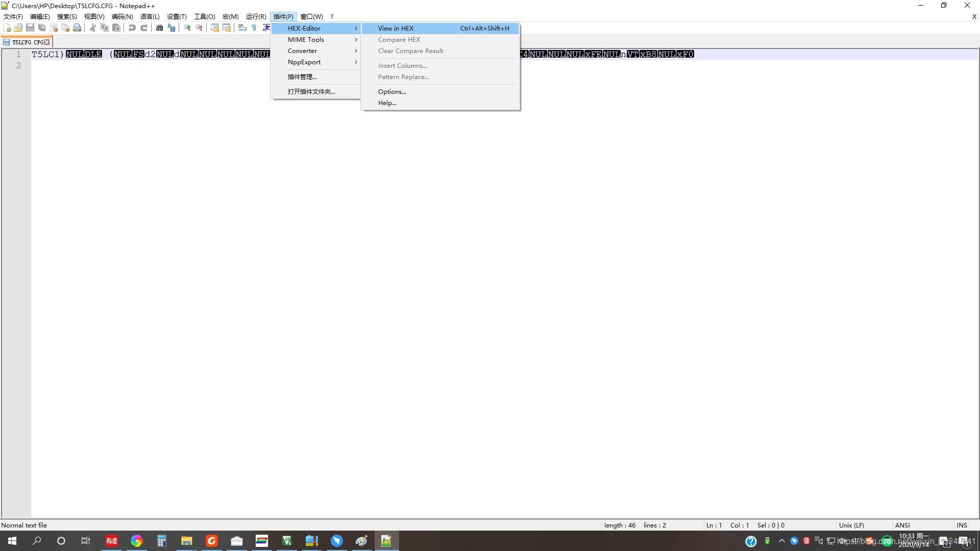
Task: Click Clear Compare Result option
Action: pos(410,51)
